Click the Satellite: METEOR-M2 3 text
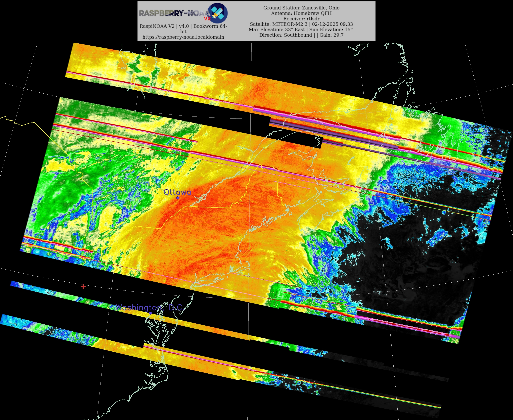This screenshot has width=513, height=420. [x=278, y=24]
